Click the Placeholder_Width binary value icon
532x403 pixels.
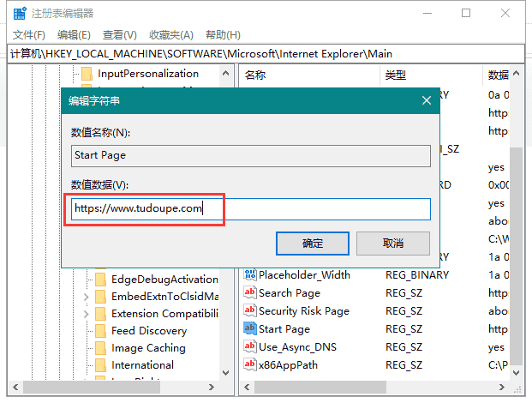pyautogui.click(x=249, y=274)
